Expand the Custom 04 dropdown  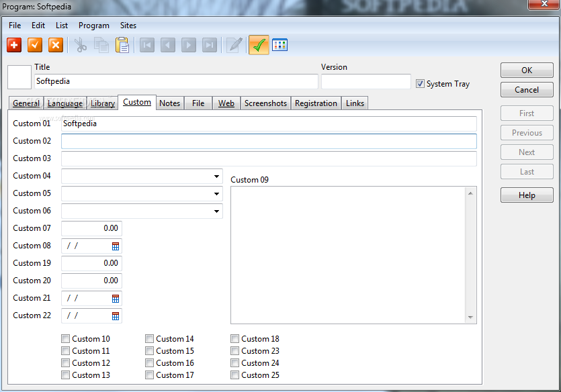coord(216,176)
